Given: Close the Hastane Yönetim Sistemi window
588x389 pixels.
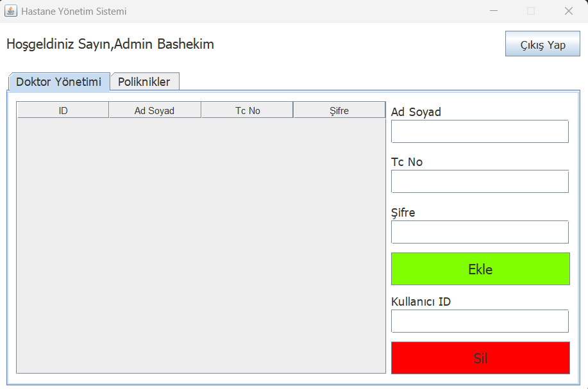Looking at the screenshot, I should coord(569,11).
